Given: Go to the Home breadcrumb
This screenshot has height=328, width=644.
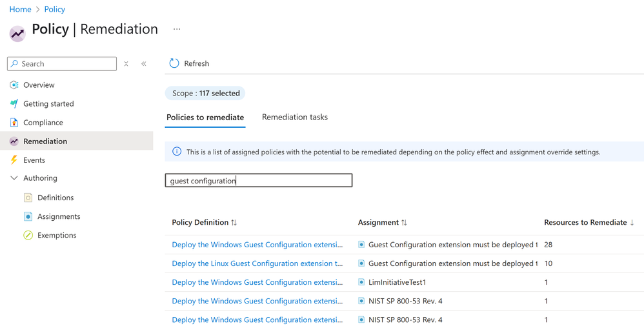Looking at the screenshot, I should (x=20, y=9).
